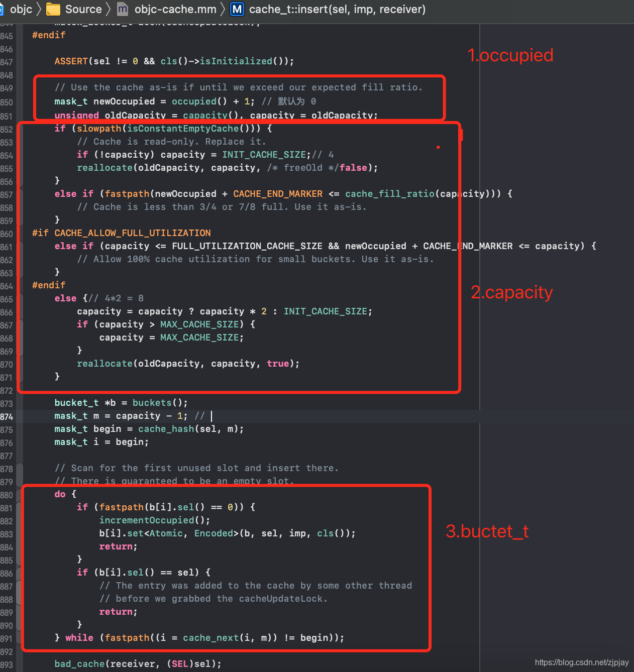634x672 pixels.
Task: Click the reallocate call on line 870
Action: (x=104, y=364)
